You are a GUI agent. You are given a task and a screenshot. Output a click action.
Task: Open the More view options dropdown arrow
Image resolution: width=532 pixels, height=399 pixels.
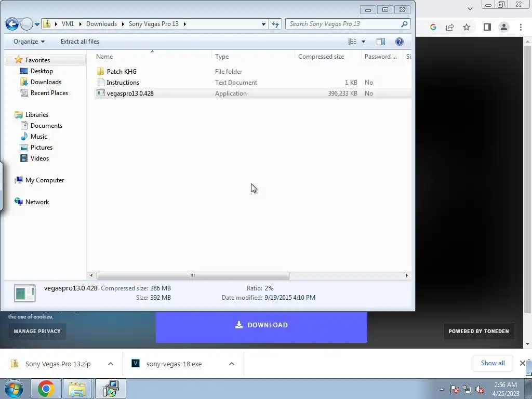point(363,42)
